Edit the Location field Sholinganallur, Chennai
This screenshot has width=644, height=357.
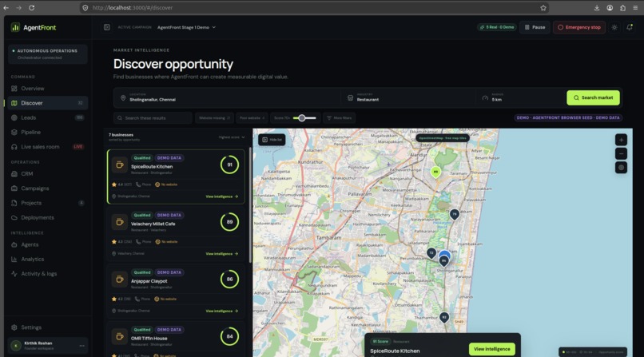coord(228,97)
